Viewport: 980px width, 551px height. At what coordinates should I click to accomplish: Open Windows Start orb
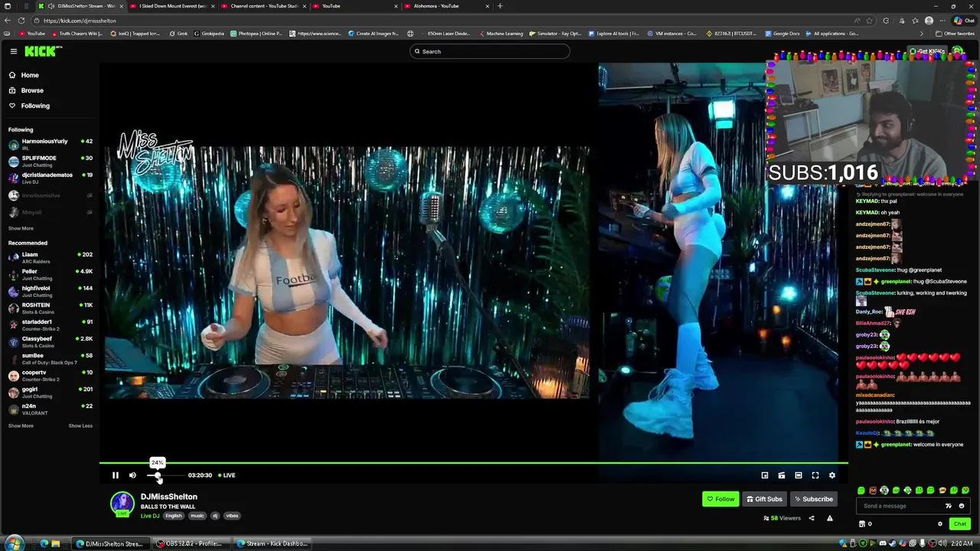coord(14,543)
